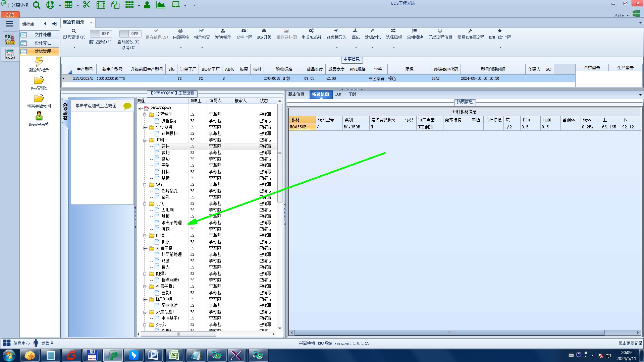The height and width of the screenshot is (362, 644).
Task: Switch to the 基本信息 tab
Action: 296,95
